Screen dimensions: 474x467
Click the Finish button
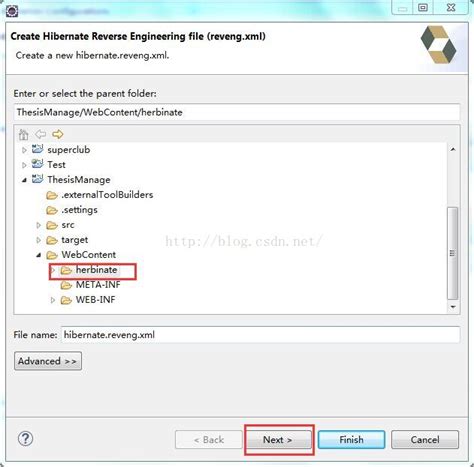click(x=351, y=440)
